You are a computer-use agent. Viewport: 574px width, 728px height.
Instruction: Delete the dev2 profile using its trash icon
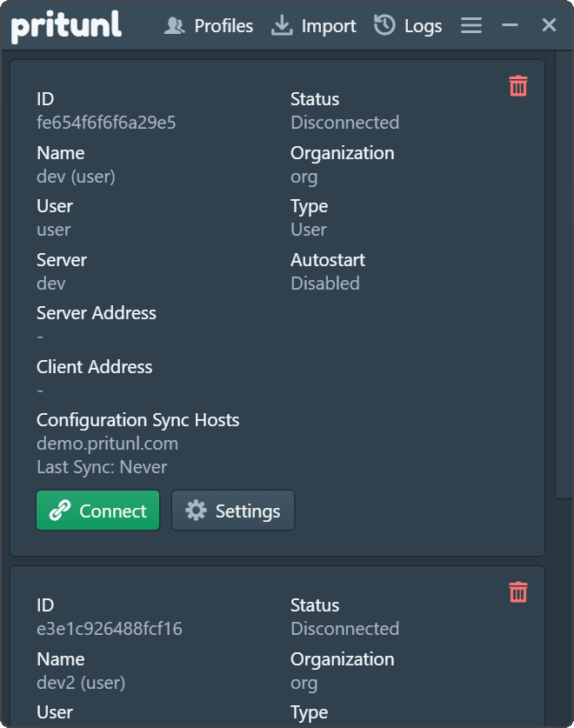517,592
